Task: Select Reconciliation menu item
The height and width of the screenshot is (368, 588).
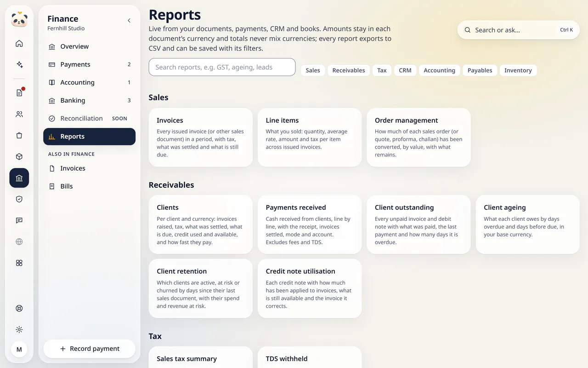Action: (90, 118)
